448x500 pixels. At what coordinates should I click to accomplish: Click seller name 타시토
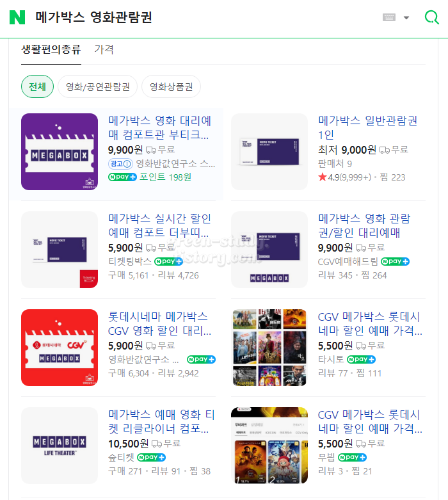pos(331,359)
